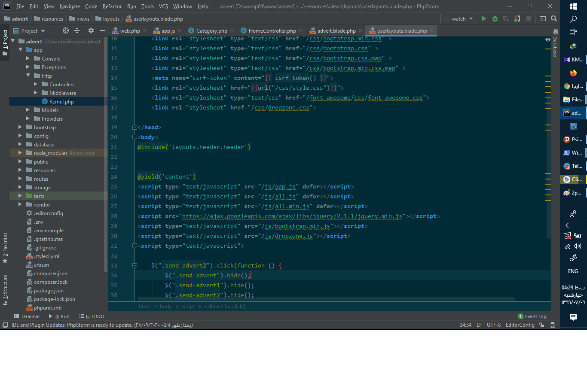587x392 pixels.
Task: Click the Search Everywhere magnifier icon
Action: (x=554, y=18)
